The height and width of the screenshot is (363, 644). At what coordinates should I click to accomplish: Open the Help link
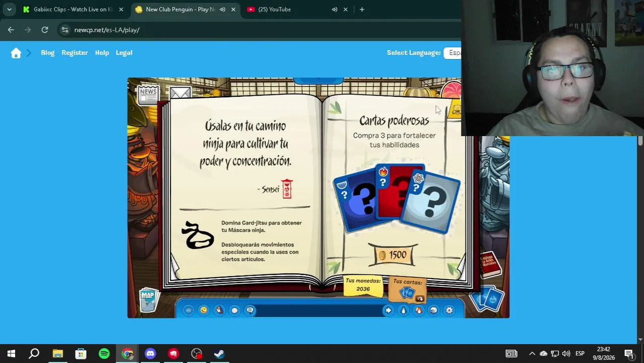click(x=102, y=52)
